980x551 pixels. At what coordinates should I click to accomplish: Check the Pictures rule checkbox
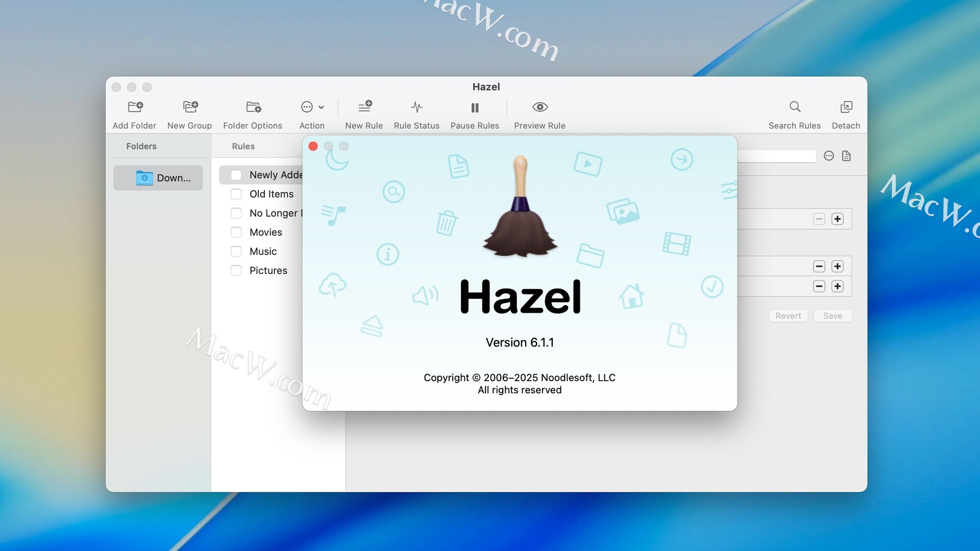click(236, 270)
